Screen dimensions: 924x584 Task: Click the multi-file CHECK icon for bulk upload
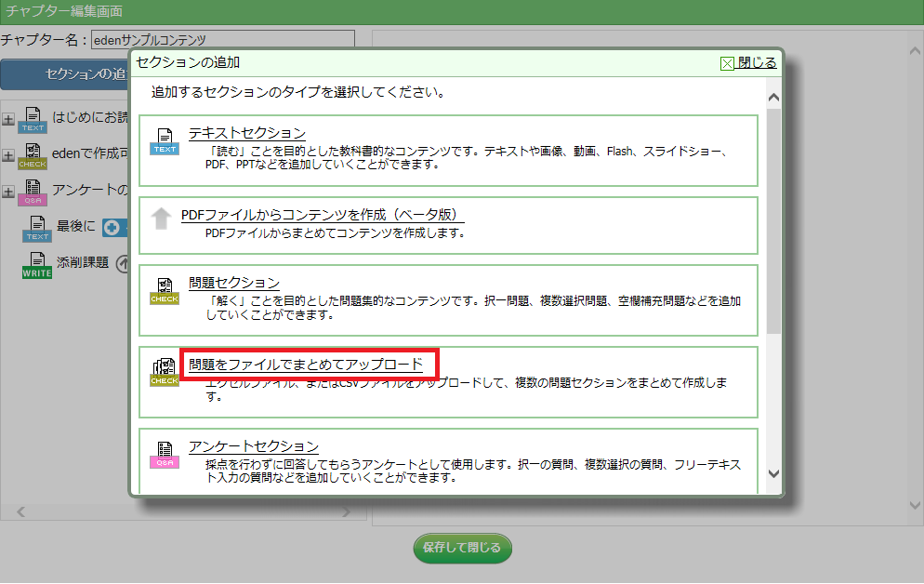point(165,373)
